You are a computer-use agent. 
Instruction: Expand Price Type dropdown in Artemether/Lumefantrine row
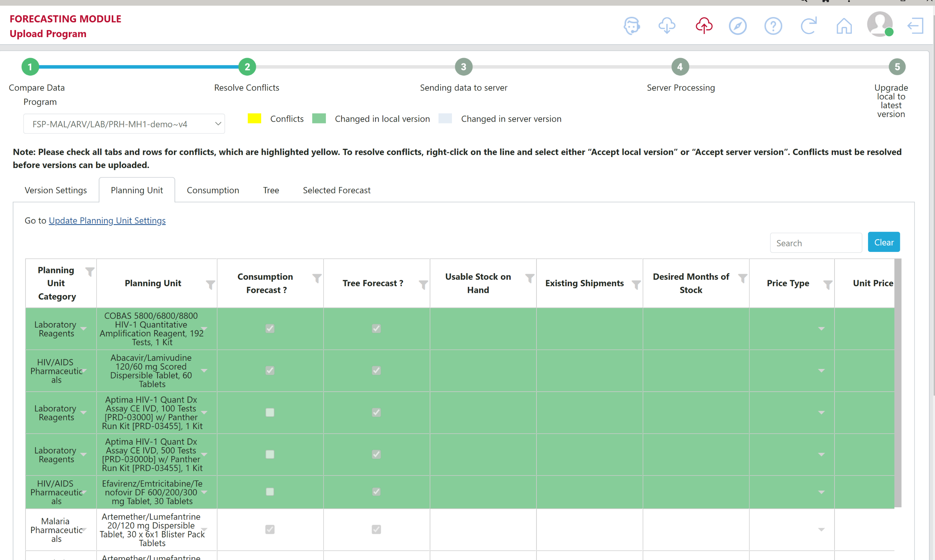tap(821, 530)
